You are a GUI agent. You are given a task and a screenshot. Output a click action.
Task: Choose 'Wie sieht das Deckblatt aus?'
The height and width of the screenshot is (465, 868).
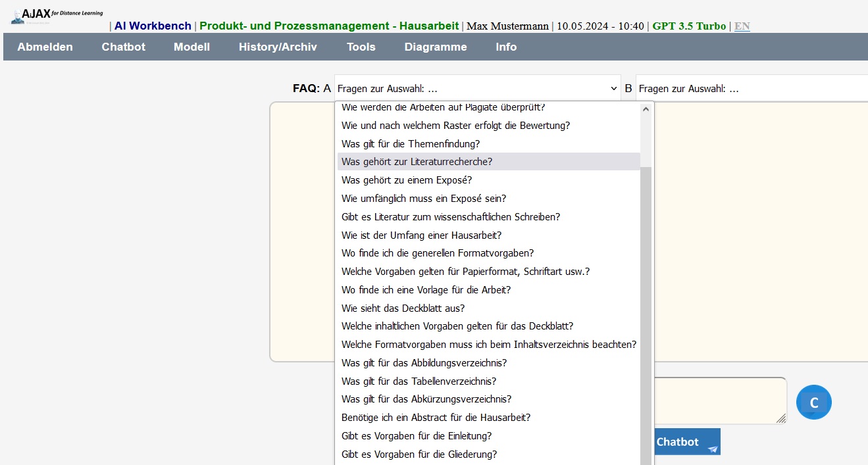click(403, 308)
